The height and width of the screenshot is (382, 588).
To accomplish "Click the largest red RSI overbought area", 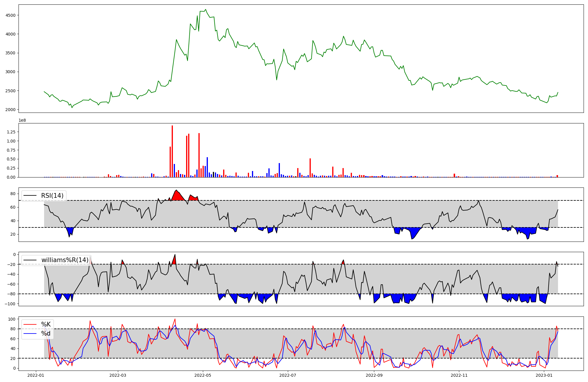I will 177,196.
